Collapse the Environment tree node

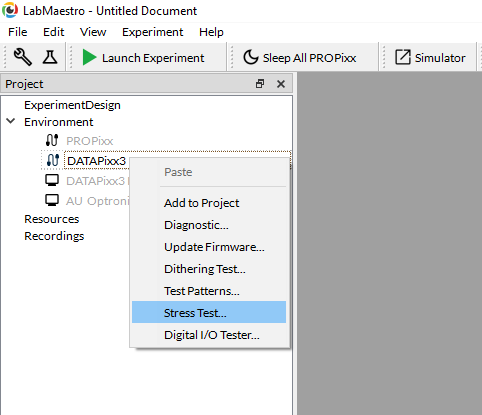(x=11, y=121)
